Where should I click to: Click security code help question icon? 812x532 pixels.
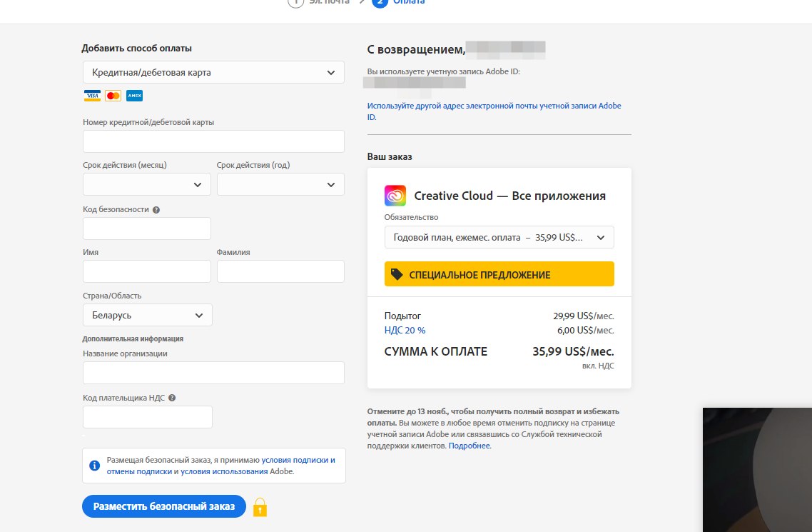click(156, 210)
